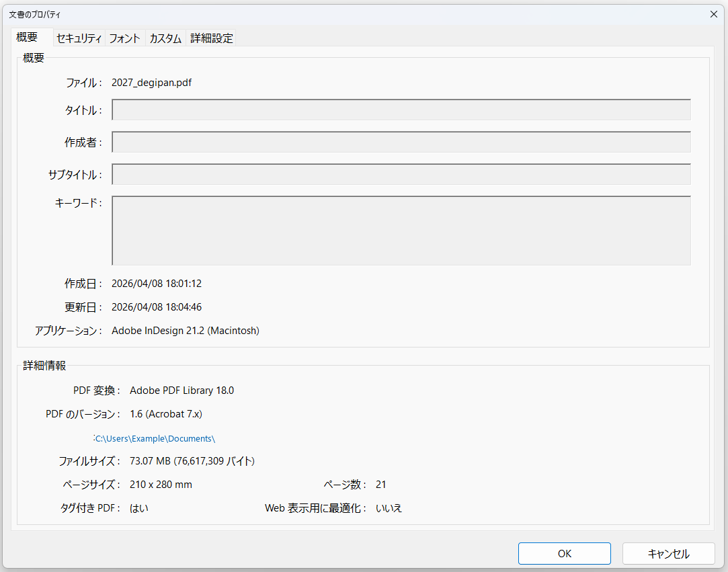Click the サブタイトル input field
Viewport: 728px width, 572px height.
(401, 174)
